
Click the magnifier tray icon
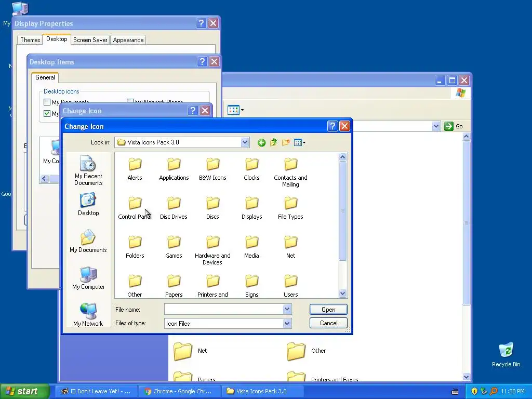coord(494,391)
